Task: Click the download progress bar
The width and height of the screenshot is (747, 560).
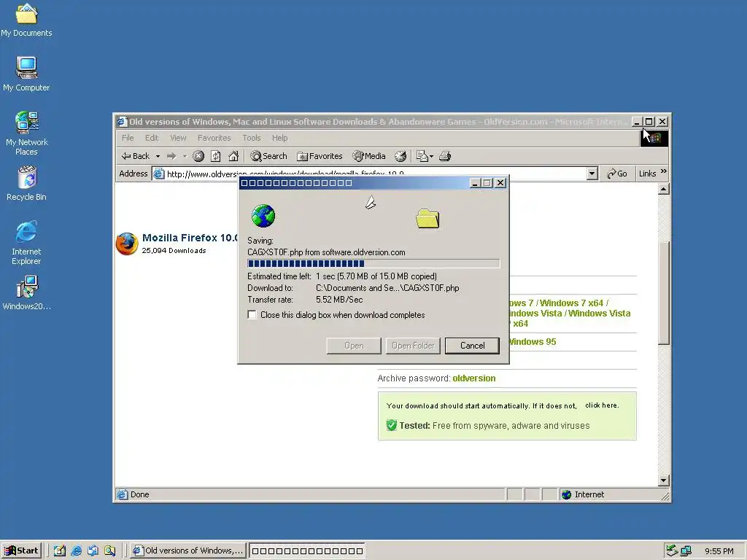Action: [x=373, y=263]
